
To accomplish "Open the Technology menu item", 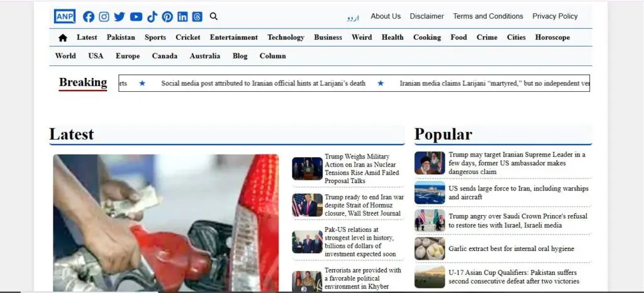I will point(286,37).
